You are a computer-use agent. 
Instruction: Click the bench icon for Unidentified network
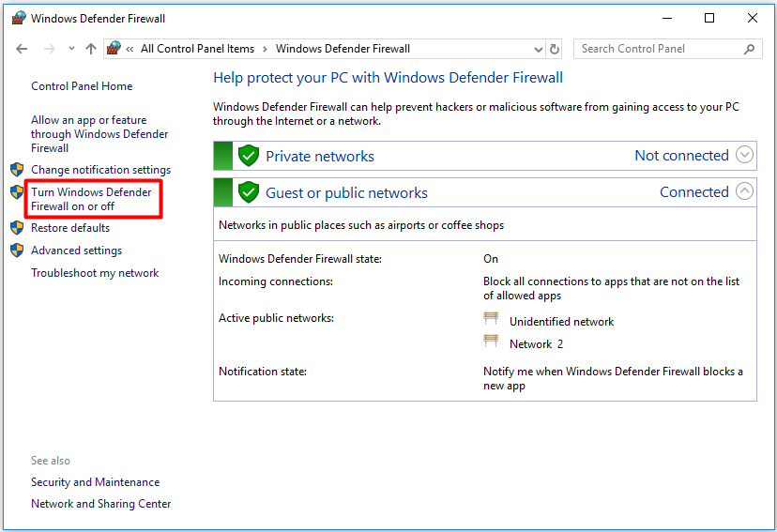(491, 320)
